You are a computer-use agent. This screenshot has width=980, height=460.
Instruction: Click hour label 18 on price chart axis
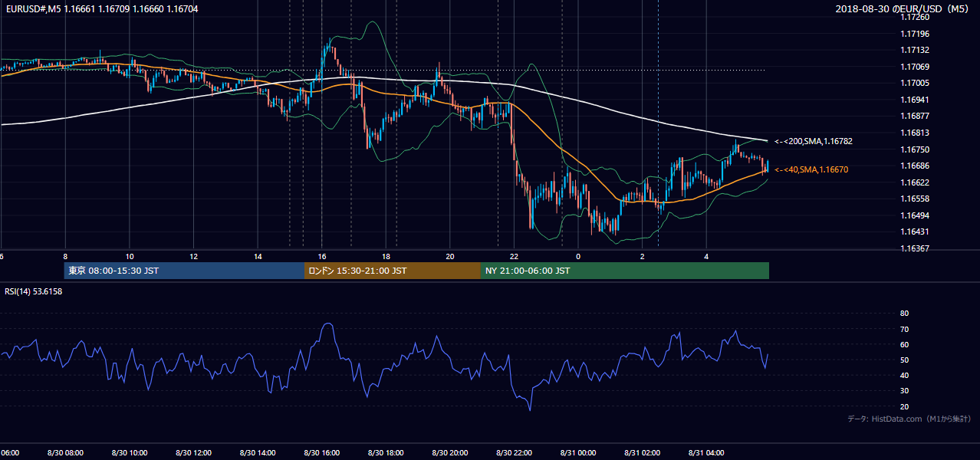coord(386,256)
